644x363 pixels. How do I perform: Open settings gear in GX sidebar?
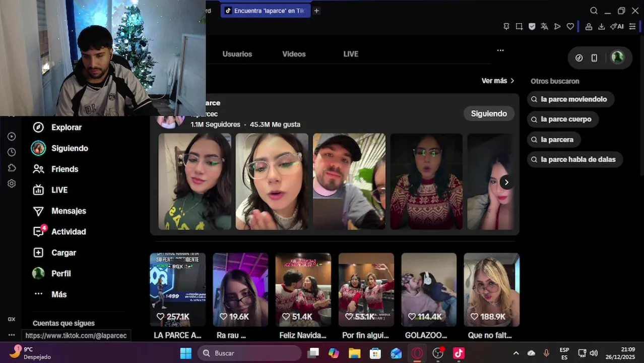12,184
